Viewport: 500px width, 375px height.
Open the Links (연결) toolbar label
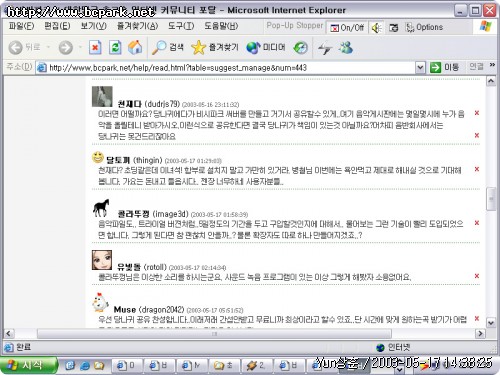pos(476,67)
